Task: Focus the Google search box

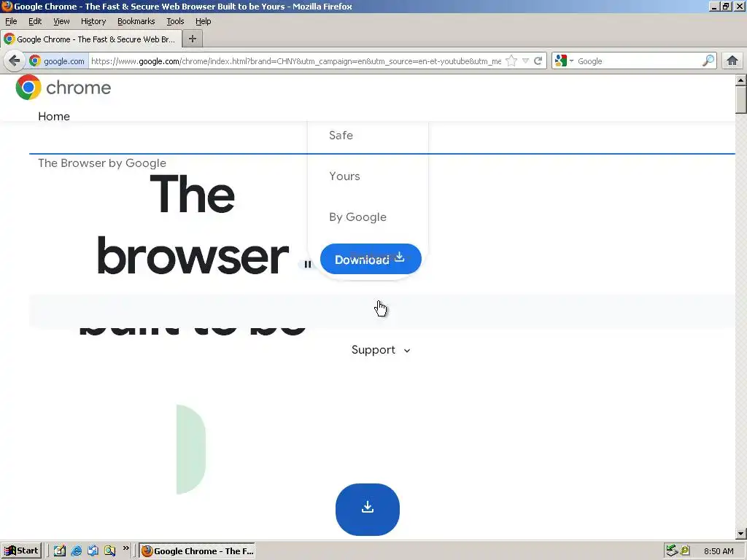Action: (x=638, y=61)
